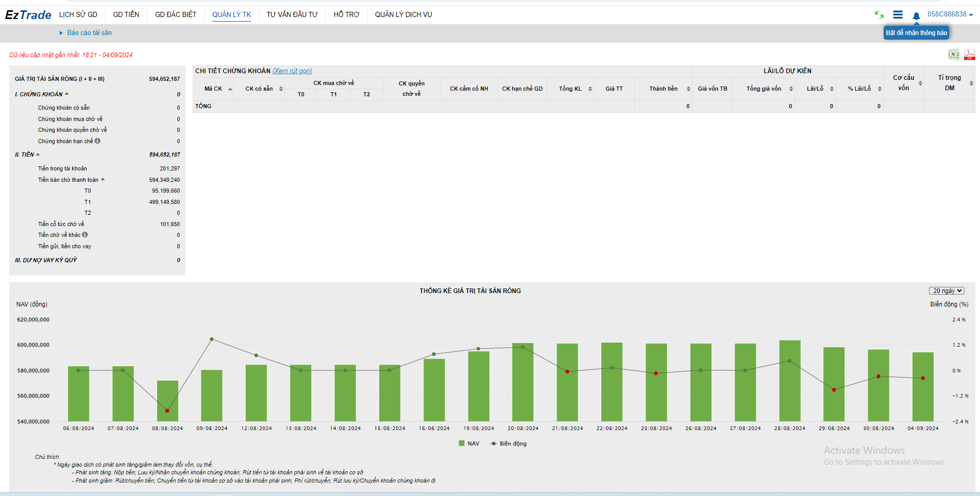Click the Tiền cổ tức chờ về value 101,650
The height and width of the screenshot is (496, 980).
pyautogui.click(x=170, y=224)
